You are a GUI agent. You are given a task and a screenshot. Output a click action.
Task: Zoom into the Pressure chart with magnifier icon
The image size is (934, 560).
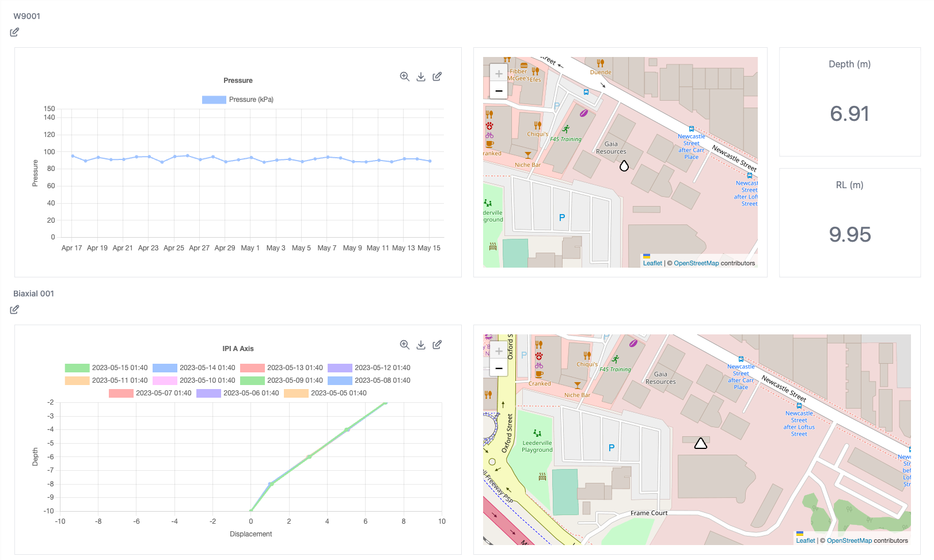tap(405, 77)
